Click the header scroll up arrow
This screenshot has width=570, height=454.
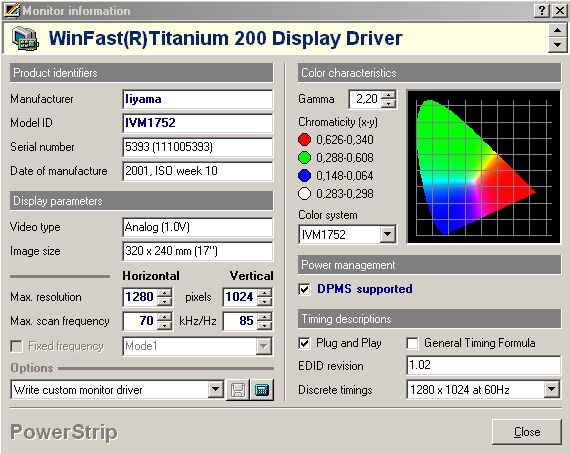[557, 30]
